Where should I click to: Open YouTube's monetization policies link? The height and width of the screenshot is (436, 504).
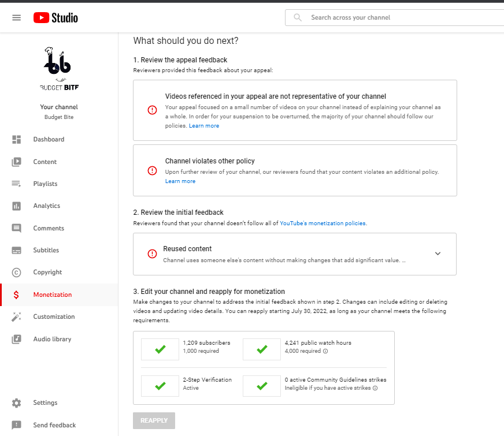point(323,223)
